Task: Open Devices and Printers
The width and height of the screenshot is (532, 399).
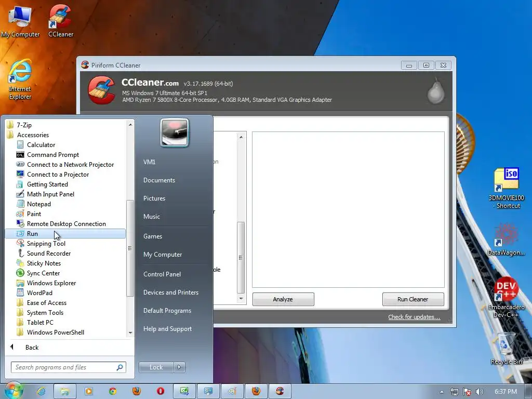Action: (170, 292)
